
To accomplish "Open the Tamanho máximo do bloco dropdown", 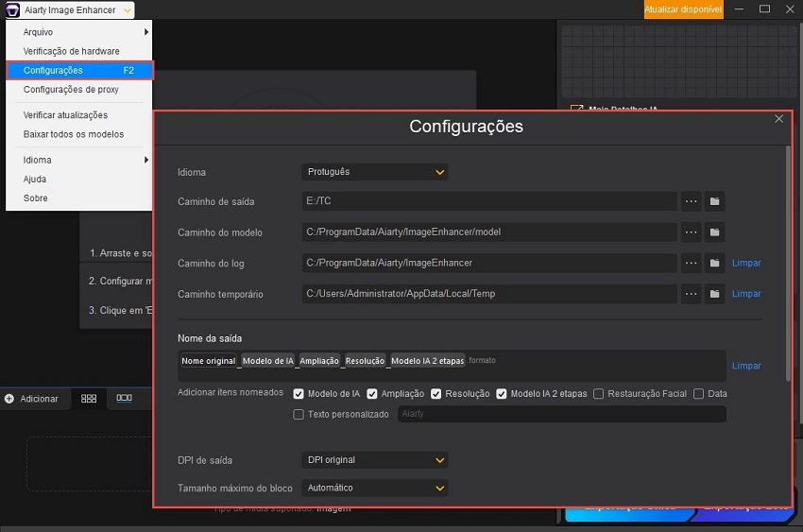I will coord(375,488).
